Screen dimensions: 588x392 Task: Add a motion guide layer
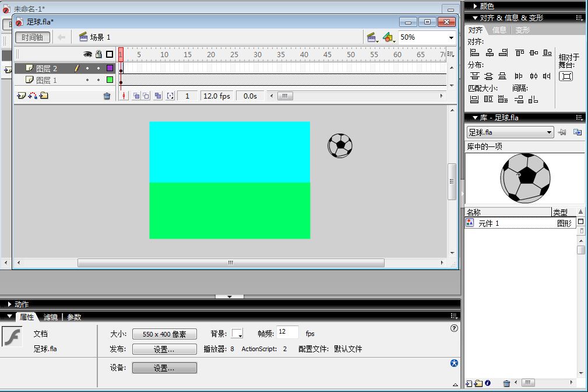33,96
